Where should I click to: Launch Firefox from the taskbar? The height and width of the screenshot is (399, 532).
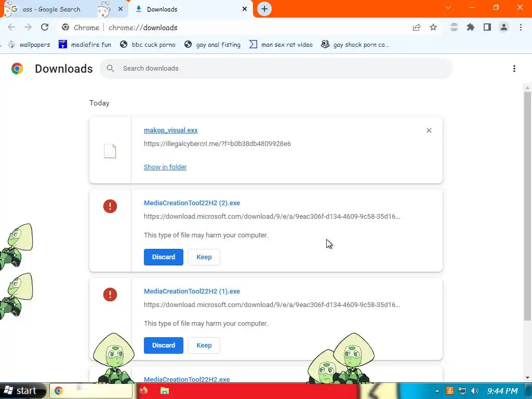tap(143, 391)
